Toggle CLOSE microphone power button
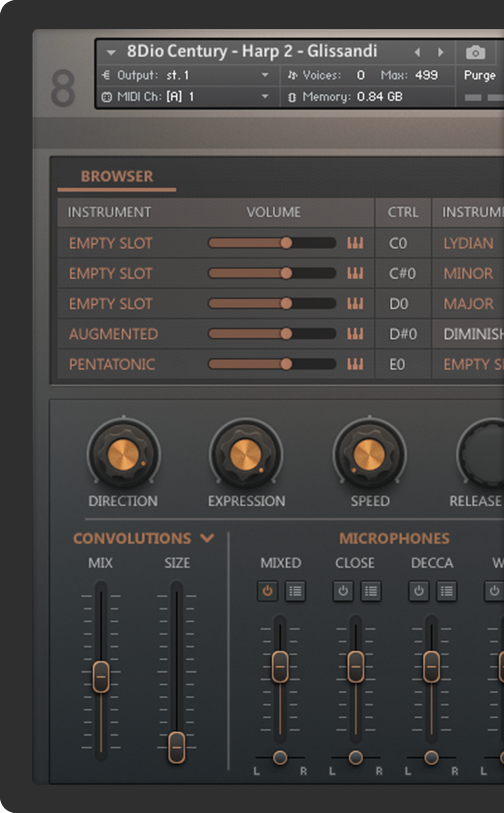Screen dimensions: 504x813 click(x=343, y=591)
